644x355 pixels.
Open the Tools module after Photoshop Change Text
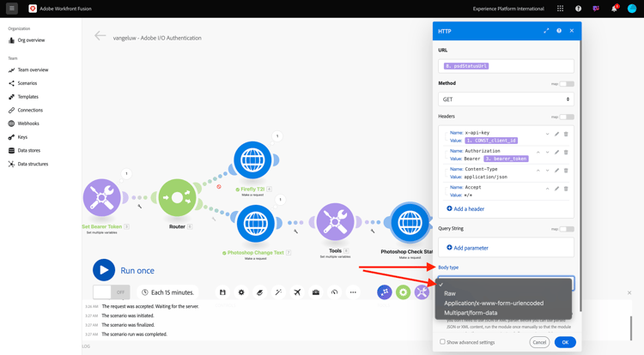tap(335, 222)
